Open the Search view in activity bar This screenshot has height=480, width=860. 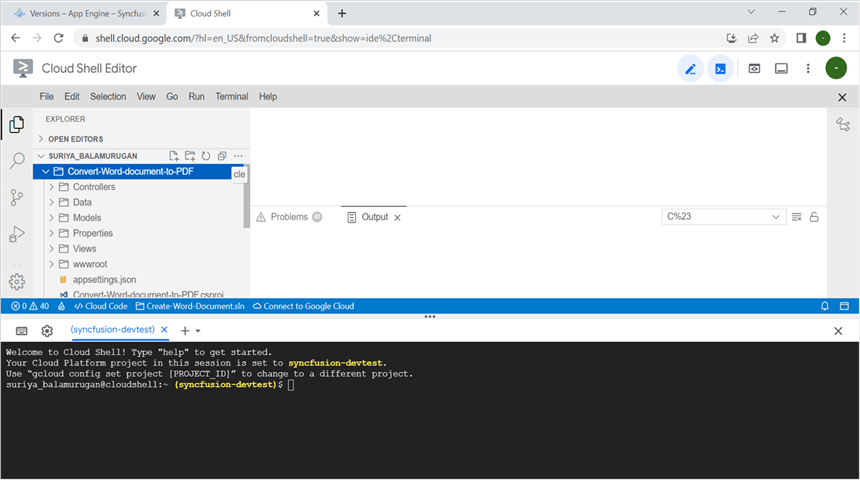[17, 160]
